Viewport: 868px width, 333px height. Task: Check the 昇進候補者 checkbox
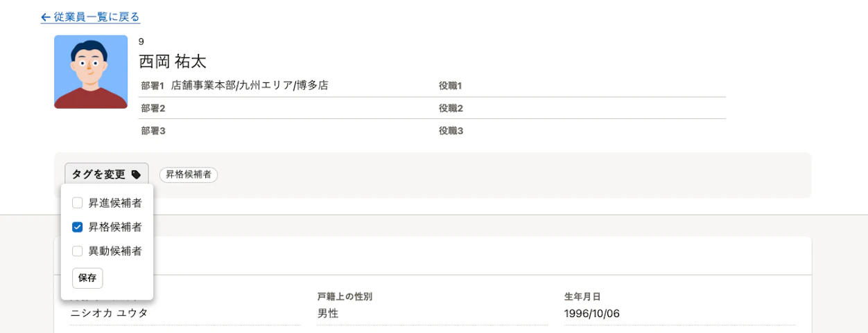78,203
